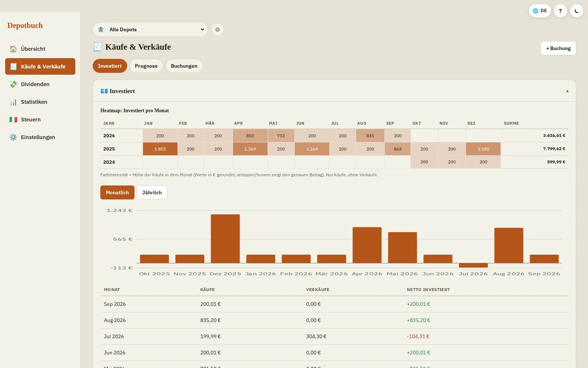Click the negative Jul 2026 bar
This screenshot has width=588, height=368.
pos(473,265)
